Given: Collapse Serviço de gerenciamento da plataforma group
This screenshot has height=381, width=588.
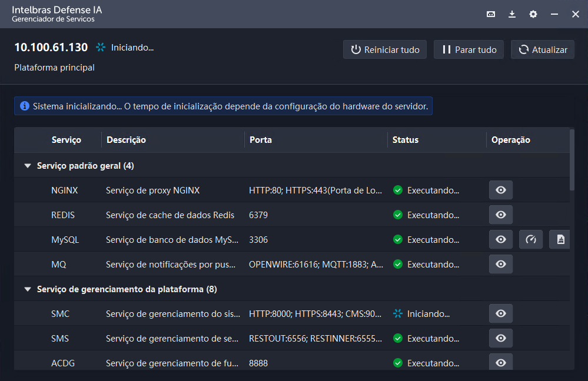Looking at the screenshot, I should pyautogui.click(x=27, y=289).
